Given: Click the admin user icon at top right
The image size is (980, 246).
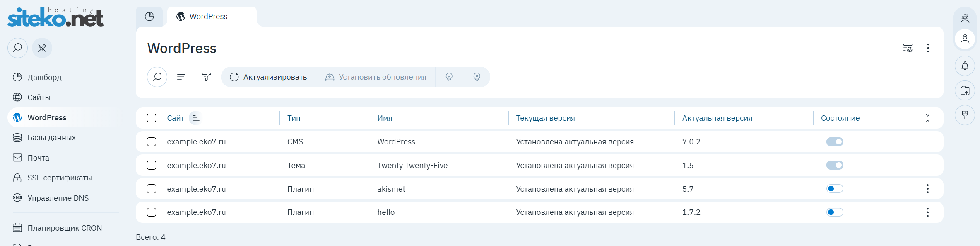Looking at the screenshot, I should [x=965, y=18].
